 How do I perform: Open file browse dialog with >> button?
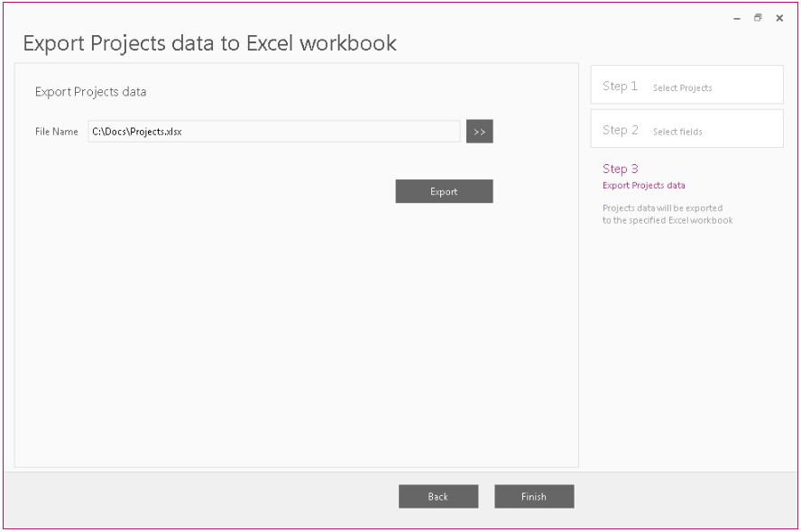[x=479, y=132]
